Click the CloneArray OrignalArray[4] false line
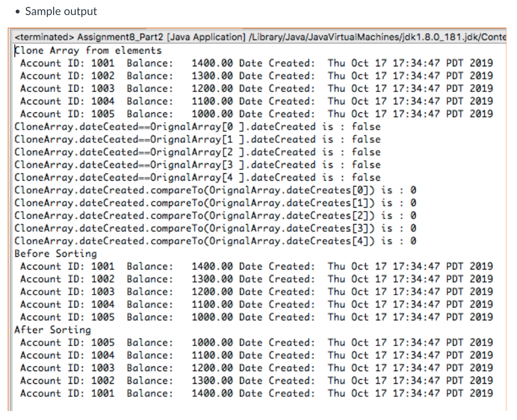The image size is (517, 420). point(197,177)
